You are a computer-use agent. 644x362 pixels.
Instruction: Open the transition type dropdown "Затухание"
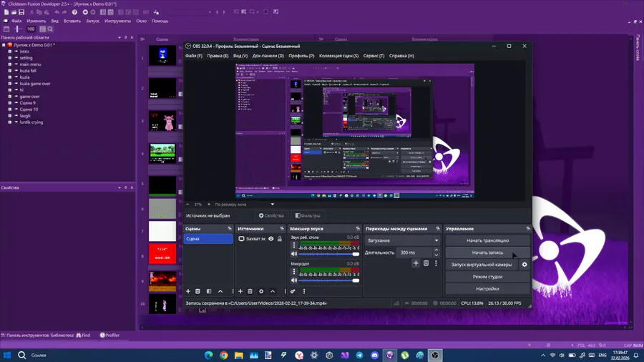(402, 240)
